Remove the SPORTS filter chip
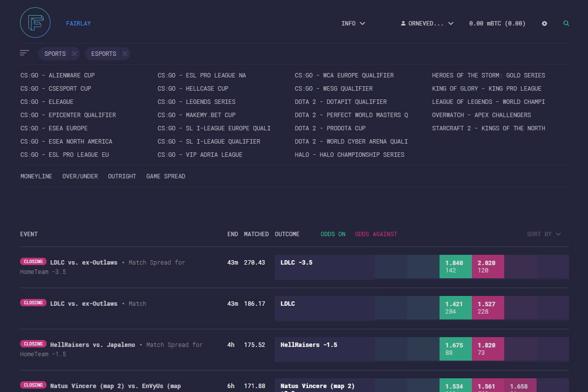The image size is (588, 392). point(74,54)
